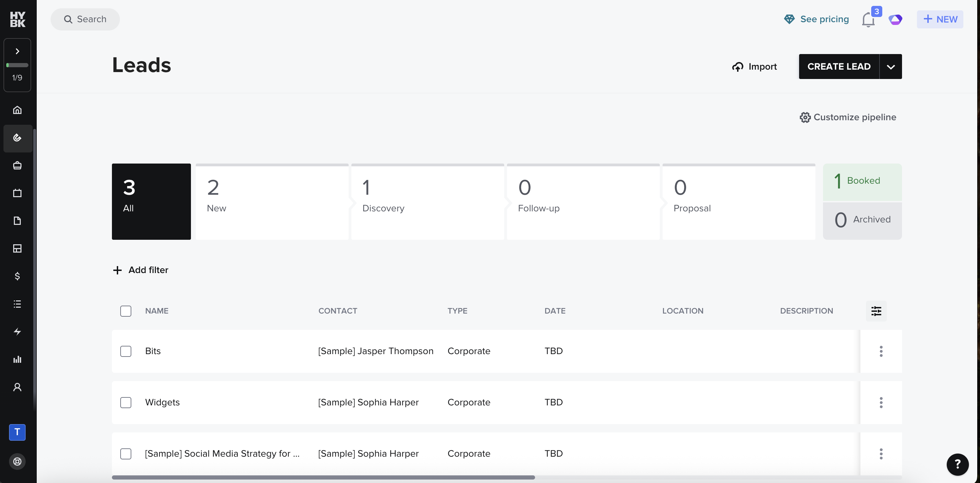Check the Widgets row checkbox
The width and height of the screenshot is (980, 483).
point(125,402)
